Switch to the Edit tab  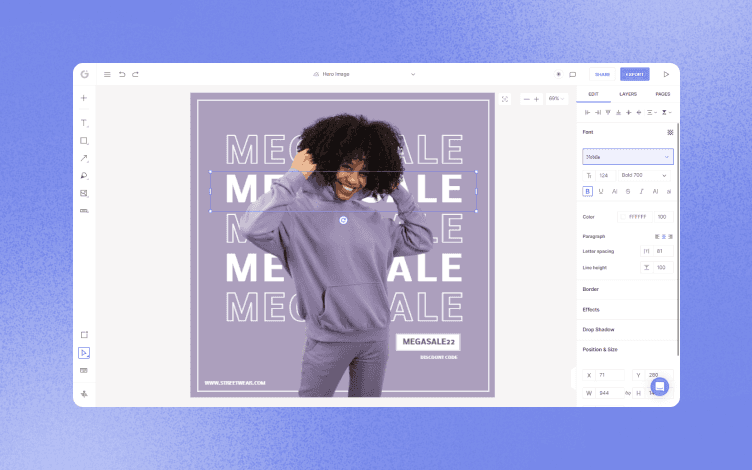[x=593, y=94]
